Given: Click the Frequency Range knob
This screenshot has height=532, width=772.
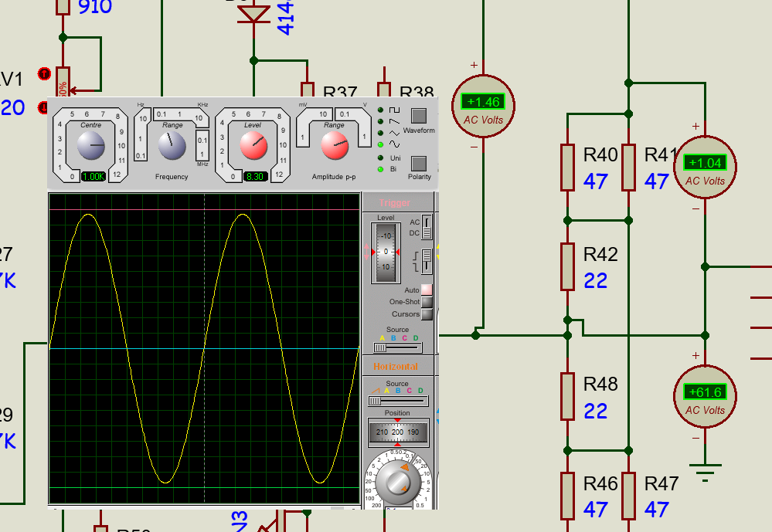Looking at the screenshot, I should tap(171, 144).
